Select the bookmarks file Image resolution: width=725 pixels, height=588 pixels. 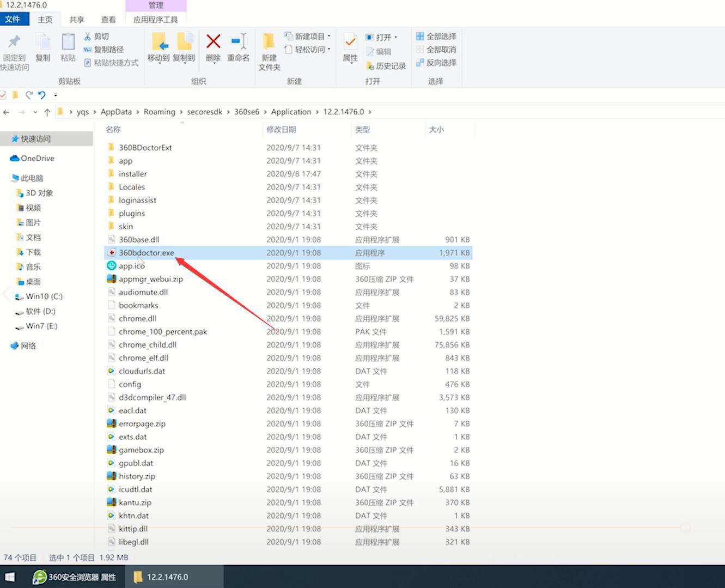coord(138,305)
